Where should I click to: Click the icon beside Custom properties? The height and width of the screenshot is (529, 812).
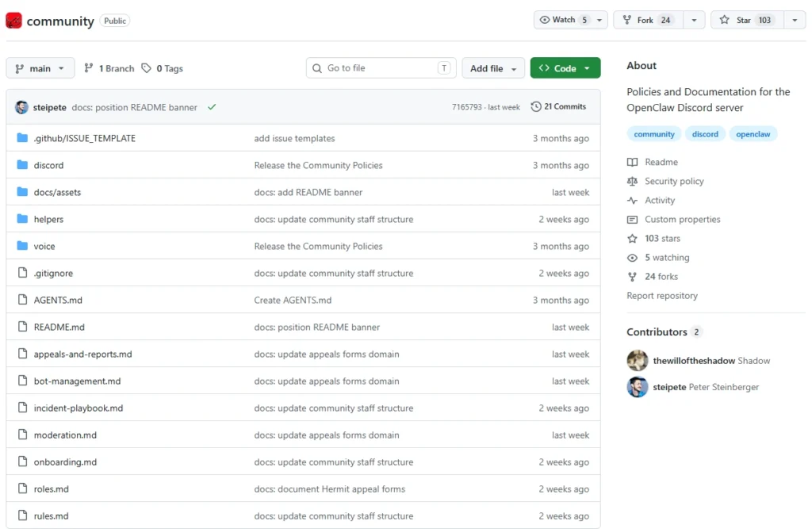click(x=632, y=220)
